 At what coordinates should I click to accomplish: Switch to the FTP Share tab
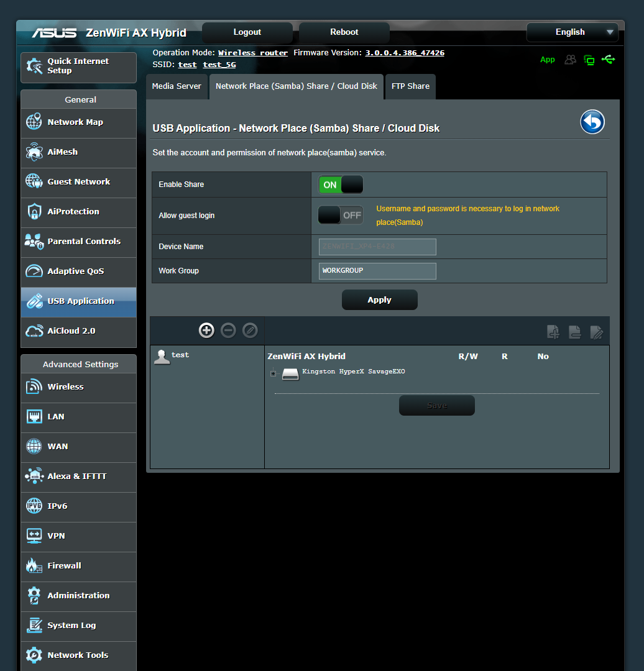pyautogui.click(x=410, y=86)
